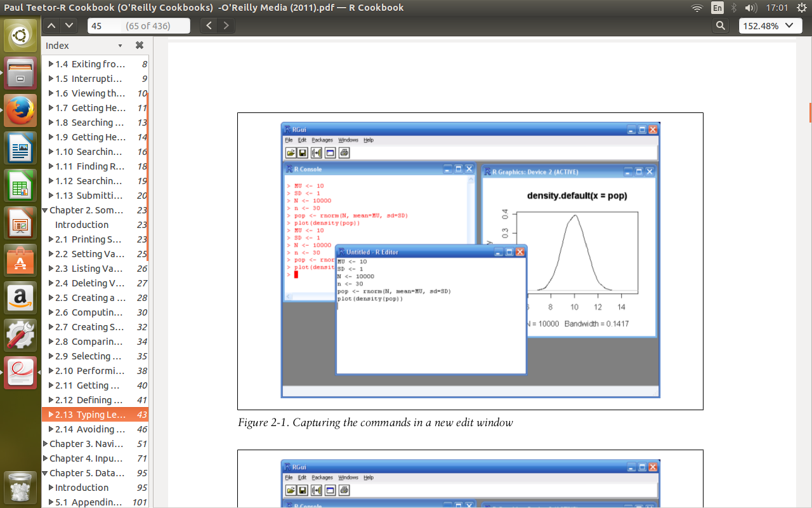Open Introduction under Chapter 2

coord(95,225)
